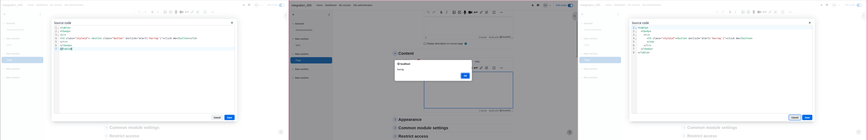Image resolution: width=868 pixels, height=140 pixels.
Task: Select Page in the middle window's course index
Action: click(311, 60)
